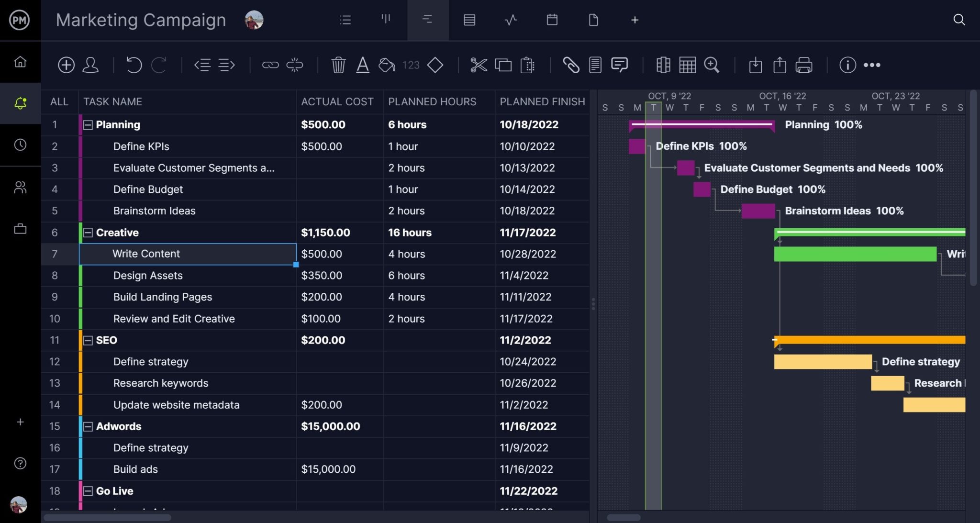Add a new task with the plus icon
The height and width of the screenshot is (523, 980).
tap(66, 65)
